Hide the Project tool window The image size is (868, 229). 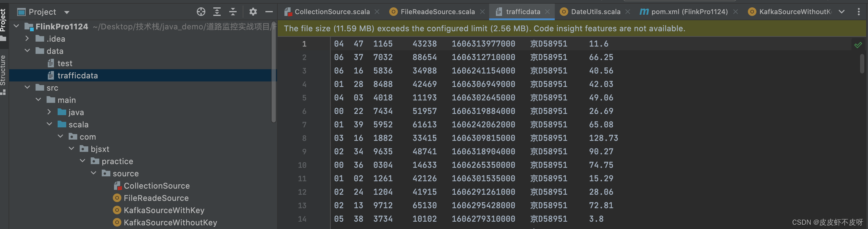[x=269, y=12]
